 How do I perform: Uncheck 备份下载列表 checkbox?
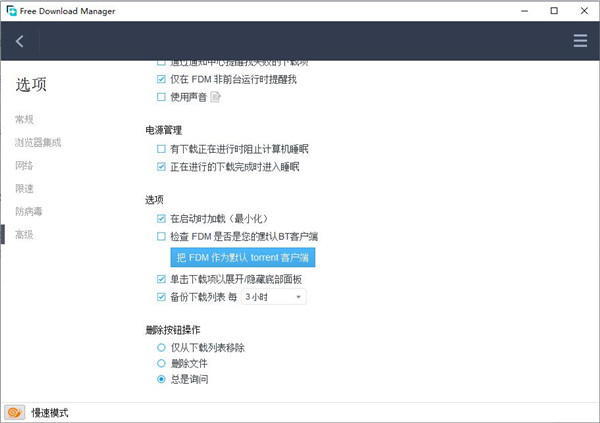click(x=161, y=297)
